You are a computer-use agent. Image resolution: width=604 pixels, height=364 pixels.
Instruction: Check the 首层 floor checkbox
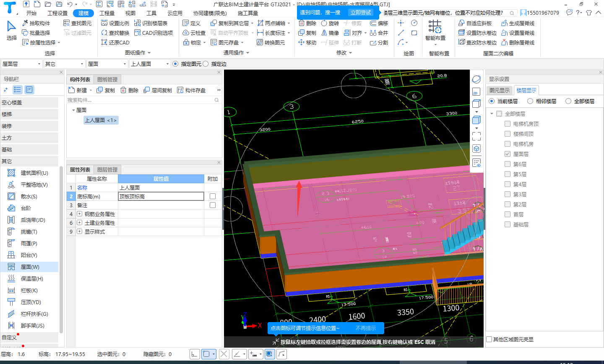(508, 214)
